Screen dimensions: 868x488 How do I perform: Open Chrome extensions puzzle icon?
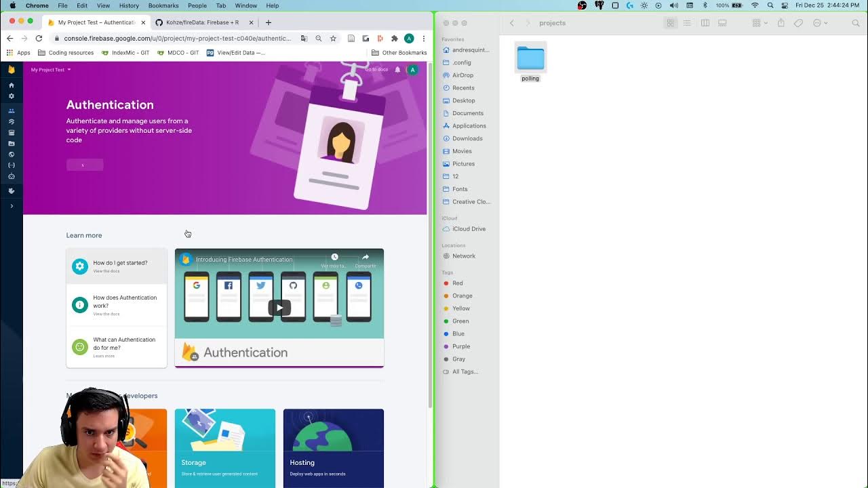[x=395, y=39]
